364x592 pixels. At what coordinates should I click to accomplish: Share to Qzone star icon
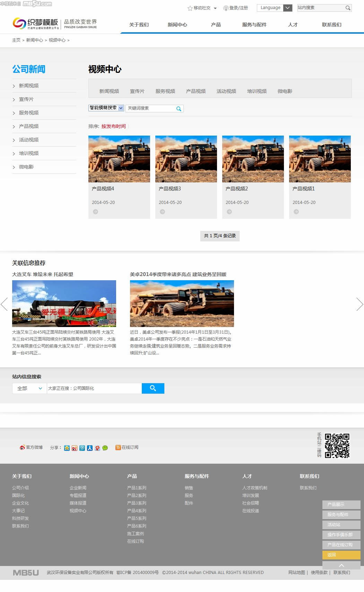point(67,448)
